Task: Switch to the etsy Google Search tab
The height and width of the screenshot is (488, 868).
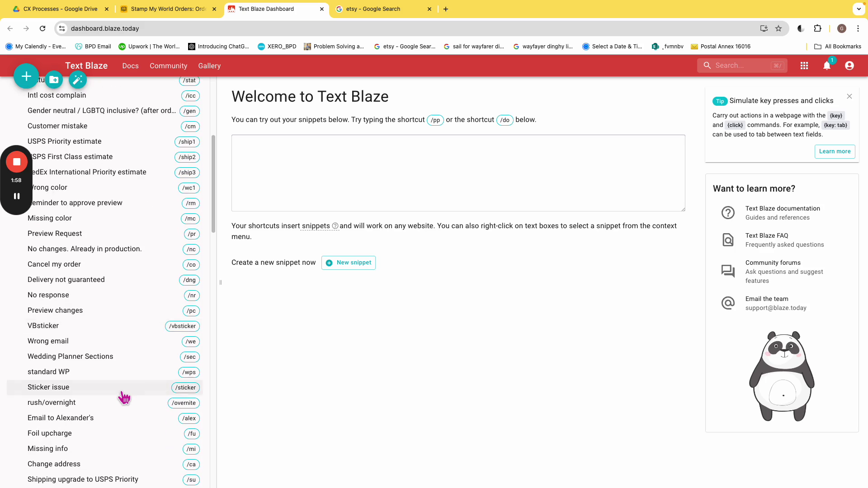Action: [373, 9]
